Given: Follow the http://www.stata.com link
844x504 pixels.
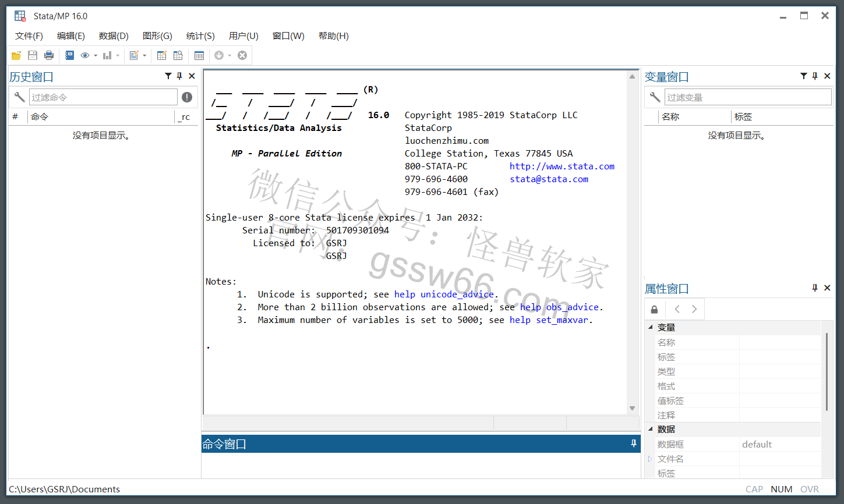Looking at the screenshot, I should pyautogui.click(x=562, y=166).
